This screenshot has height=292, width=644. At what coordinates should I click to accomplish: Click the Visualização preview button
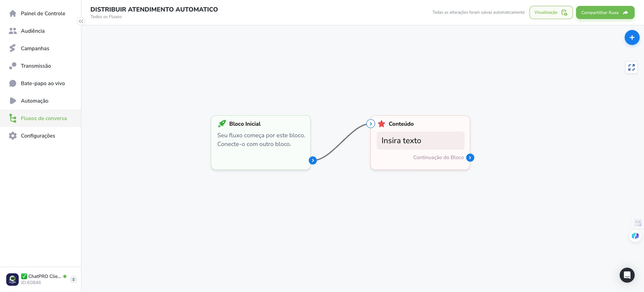coord(551,12)
